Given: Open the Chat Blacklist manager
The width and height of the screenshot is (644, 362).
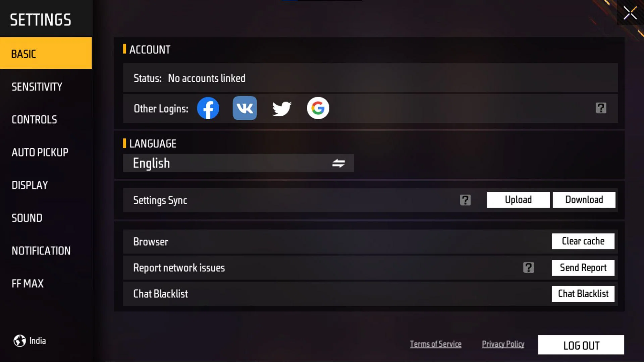Looking at the screenshot, I should click(583, 294).
